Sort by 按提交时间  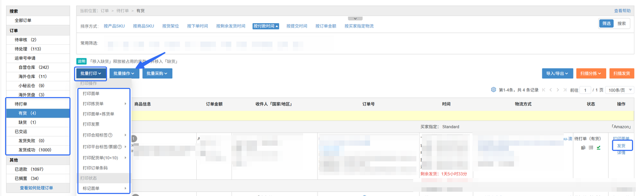tap(297, 26)
